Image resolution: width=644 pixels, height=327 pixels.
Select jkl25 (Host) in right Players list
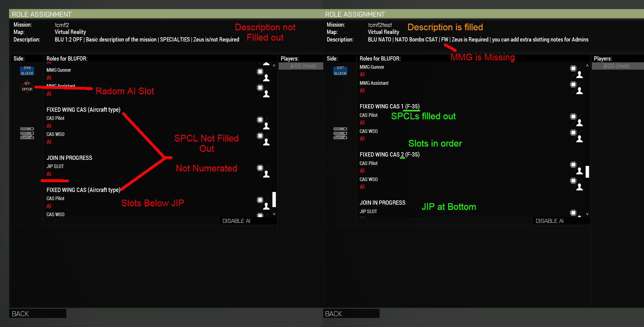point(616,66)
